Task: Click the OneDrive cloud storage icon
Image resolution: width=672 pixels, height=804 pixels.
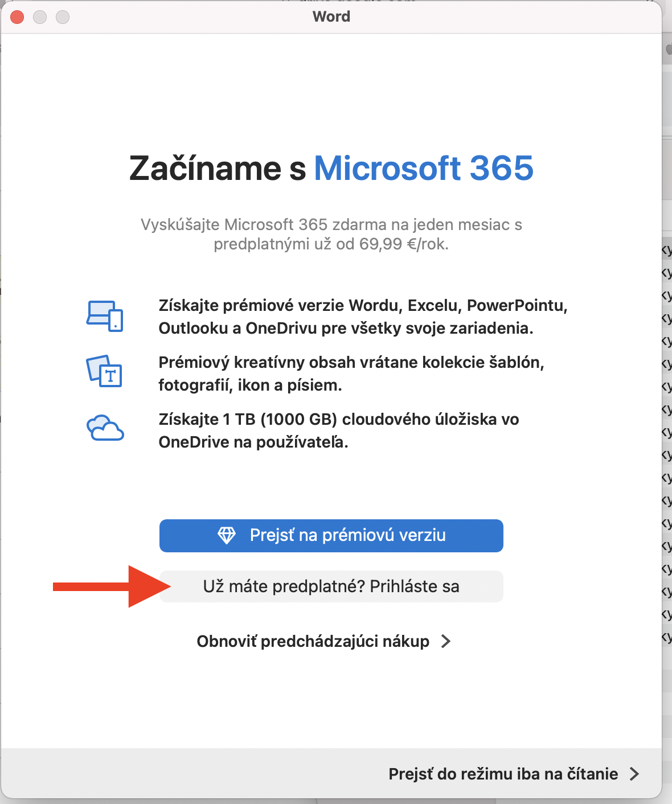Action: [x=105, y=428]
